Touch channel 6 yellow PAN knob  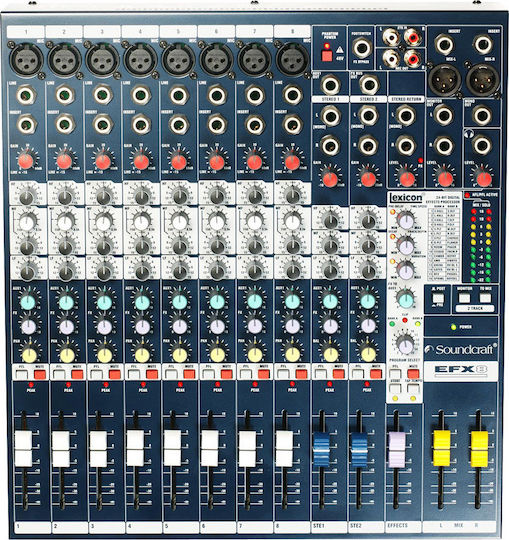pos(217,355)
